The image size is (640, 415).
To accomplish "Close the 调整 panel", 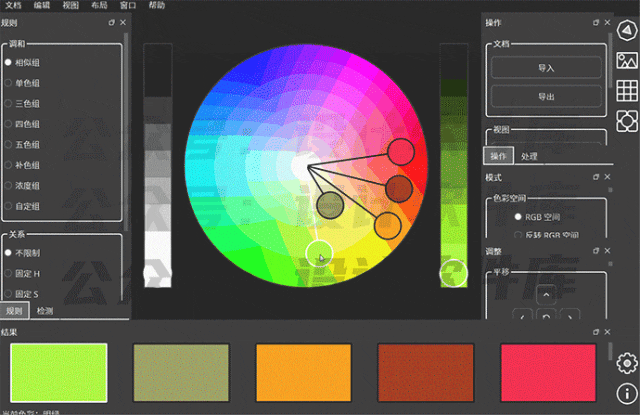I will point(607,251).
